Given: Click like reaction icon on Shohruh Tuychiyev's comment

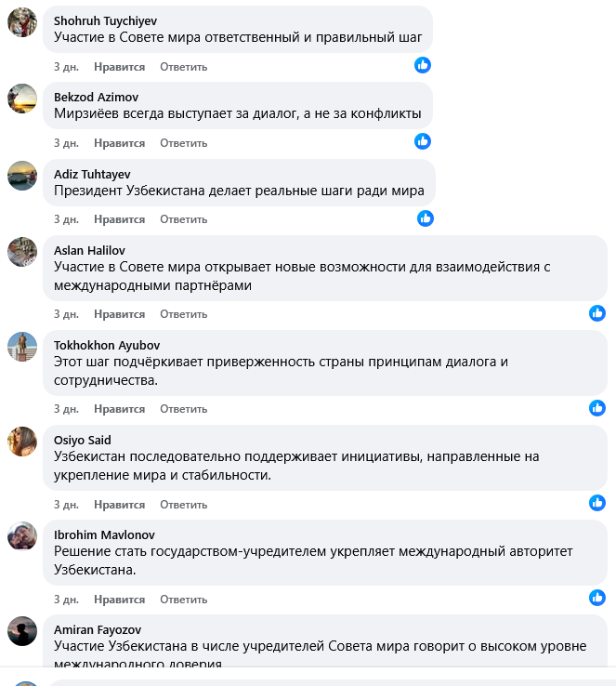Looking at the screenshot, I should (423, 65).
